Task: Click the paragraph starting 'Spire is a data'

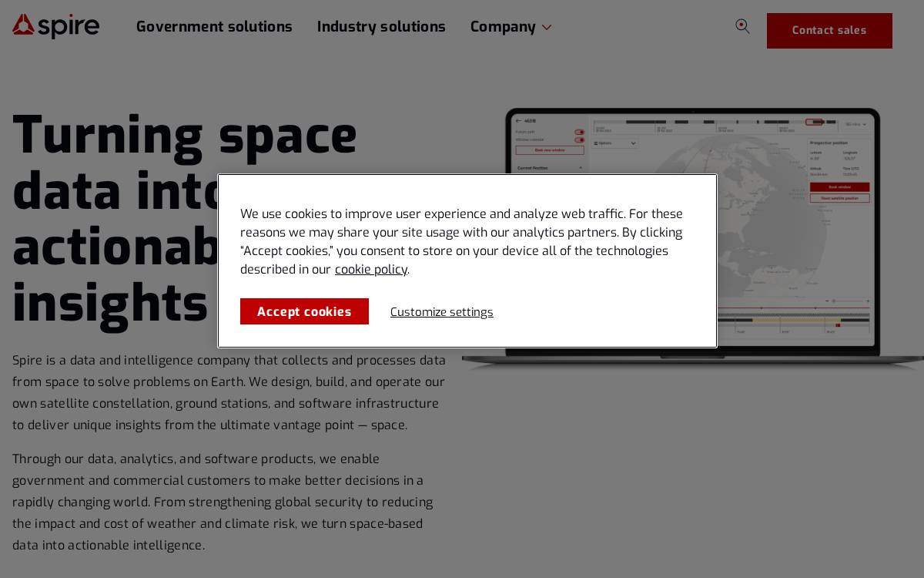Action: click(x=229, y=393)
